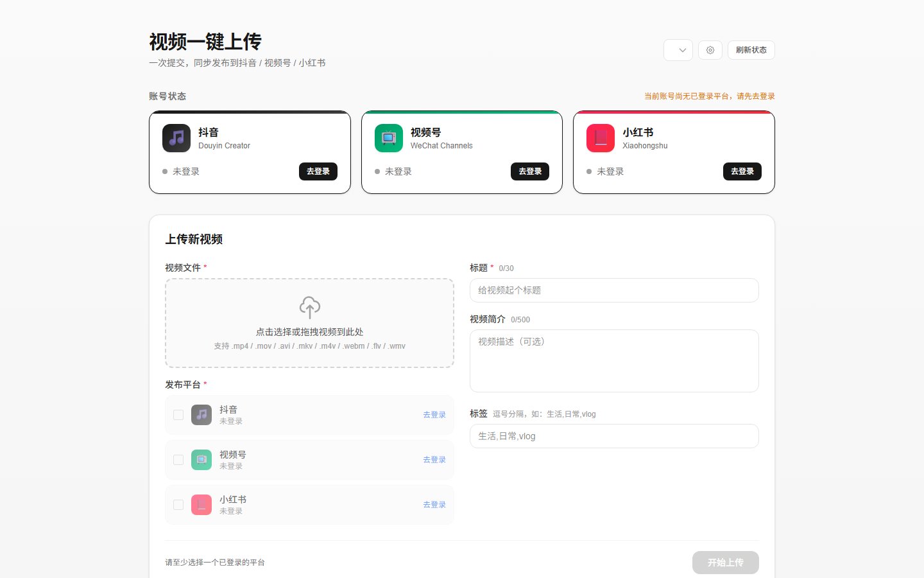Image resolution: width=924 pixels, height=578 pixels.
Task: Click the WeChat Channels subtitle text
Action: click(441, 146)
